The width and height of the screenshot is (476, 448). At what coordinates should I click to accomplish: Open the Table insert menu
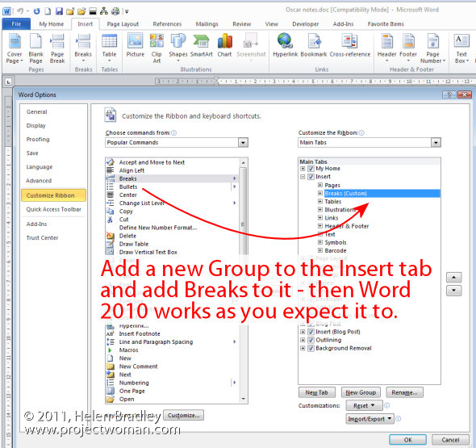109,48
